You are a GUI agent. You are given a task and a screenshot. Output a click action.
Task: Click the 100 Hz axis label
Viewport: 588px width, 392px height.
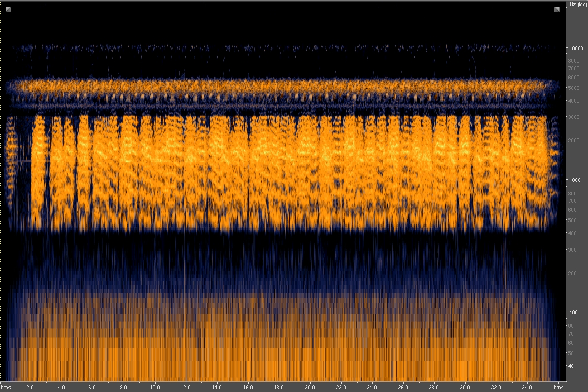(x=573, y=313)
